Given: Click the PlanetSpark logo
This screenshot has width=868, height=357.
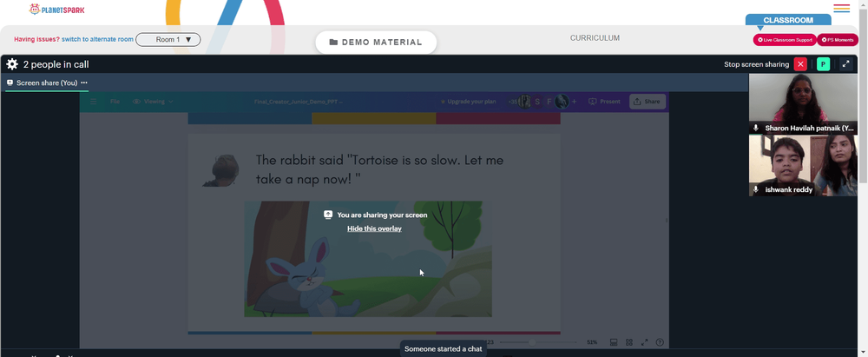Looking at the screenshot, I should click(x=57, y=10).
